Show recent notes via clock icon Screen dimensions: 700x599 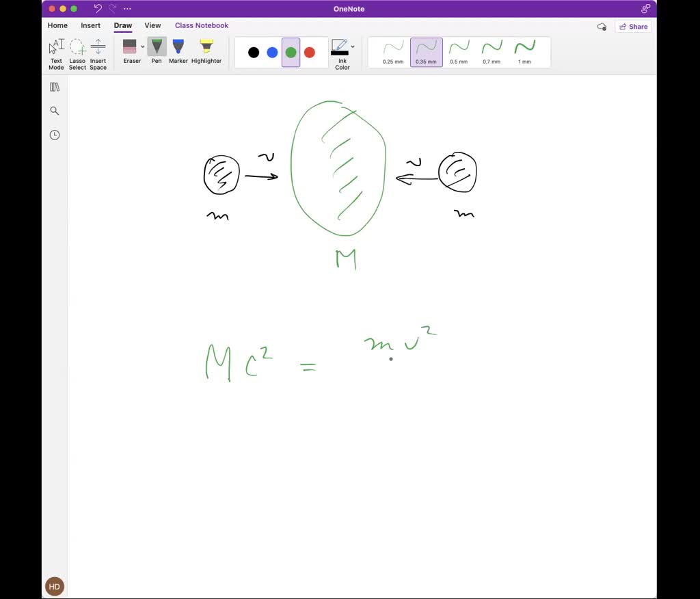55,135
